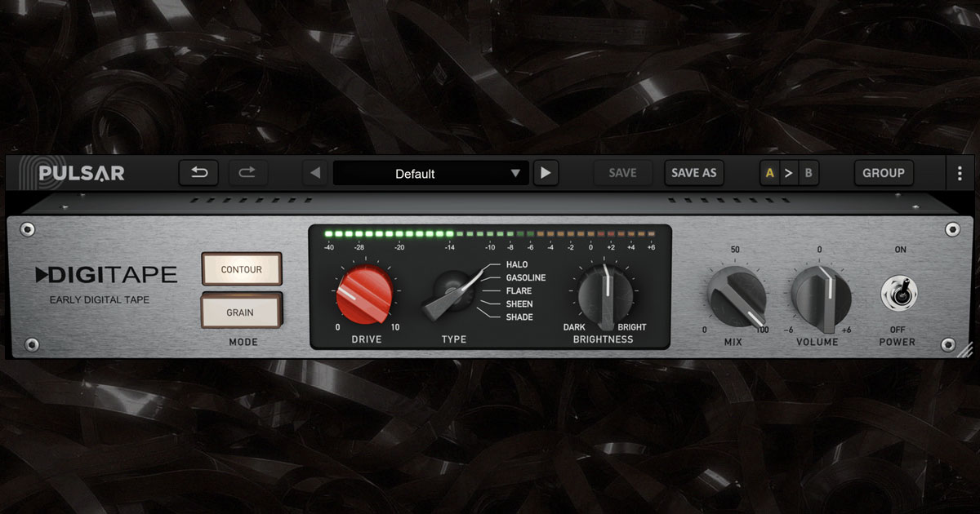Switch to the B state

808,173
